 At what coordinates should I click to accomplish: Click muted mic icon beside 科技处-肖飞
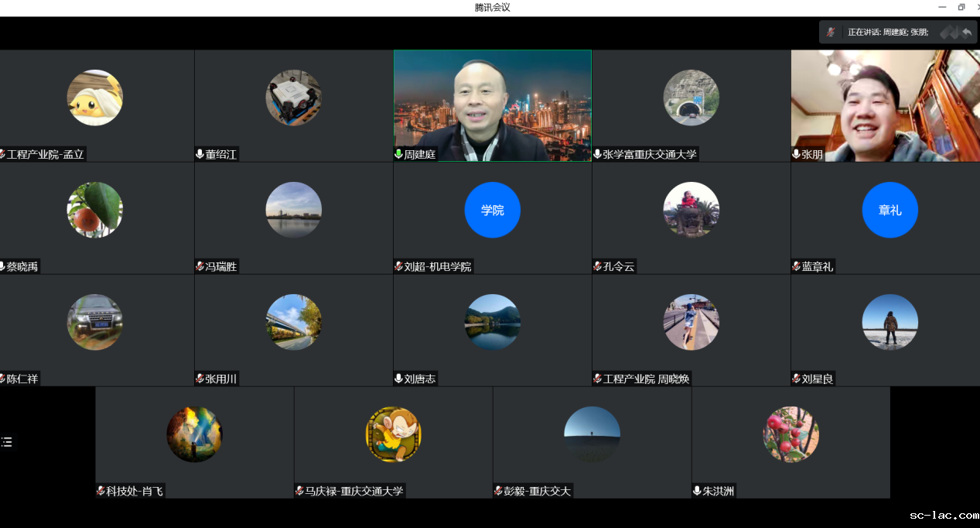pos(101,491)
